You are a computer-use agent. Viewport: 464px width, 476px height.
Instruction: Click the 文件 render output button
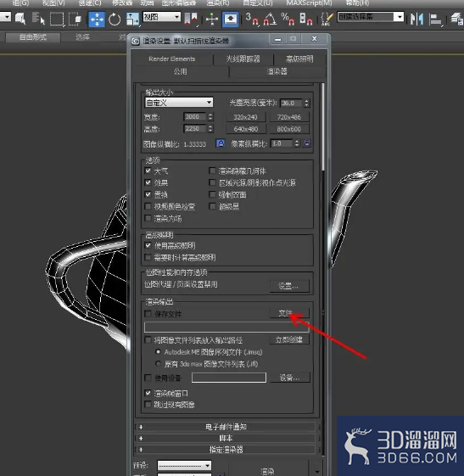(289, 313)
